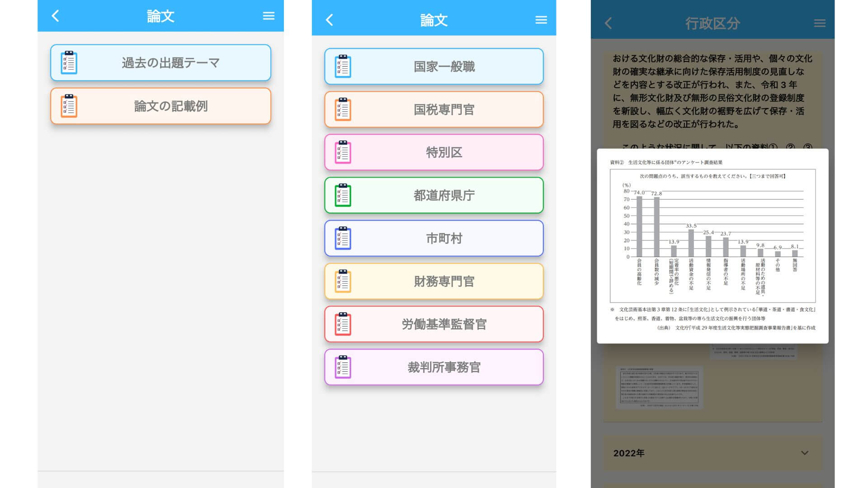Open 国家一般職 category

coord(444,66)
